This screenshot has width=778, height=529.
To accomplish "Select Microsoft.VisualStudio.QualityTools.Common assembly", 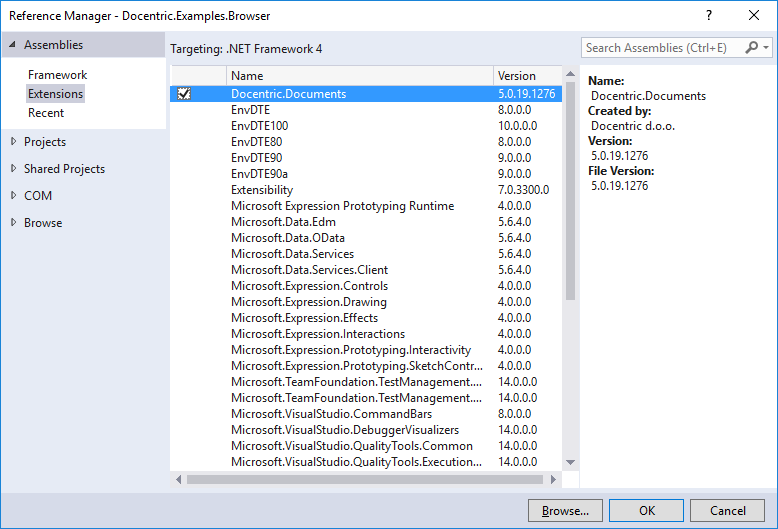I will pyautogui.click(x=366, y=446).
